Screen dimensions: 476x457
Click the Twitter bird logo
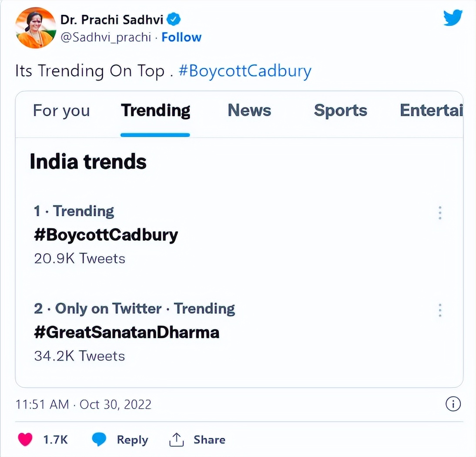point(453,18)
